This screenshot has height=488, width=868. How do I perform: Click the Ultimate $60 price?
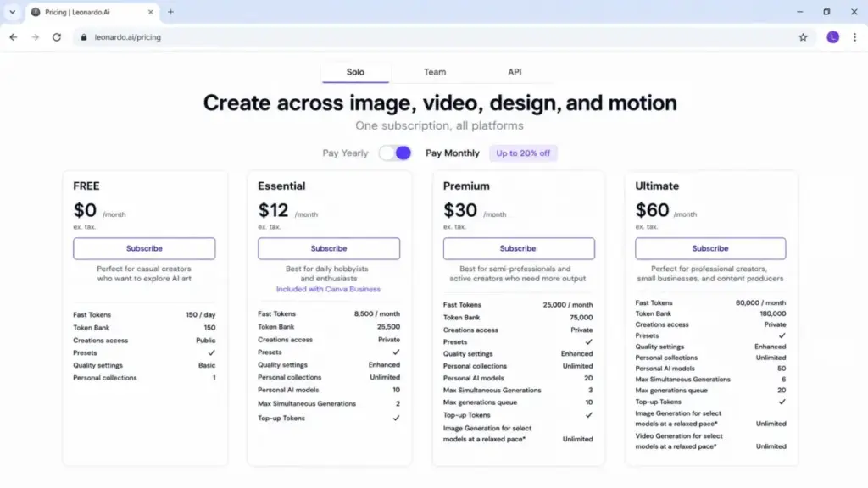pyautogui.click(x=652, y=210)
